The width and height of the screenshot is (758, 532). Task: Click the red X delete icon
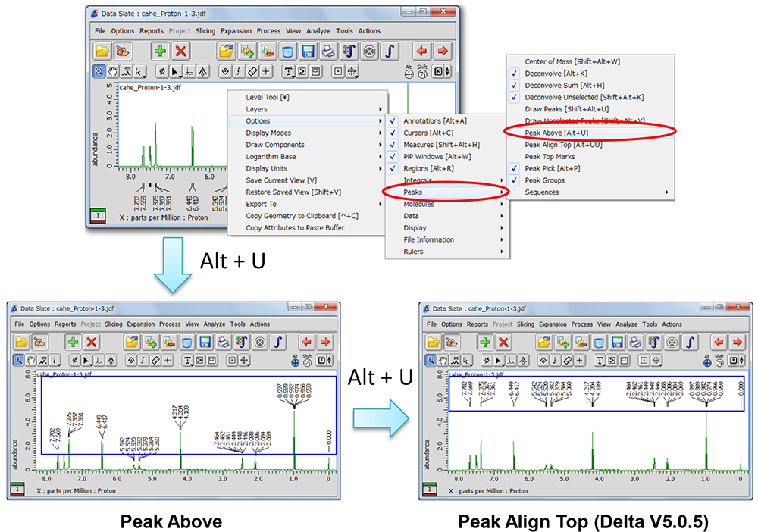(180, 51)
